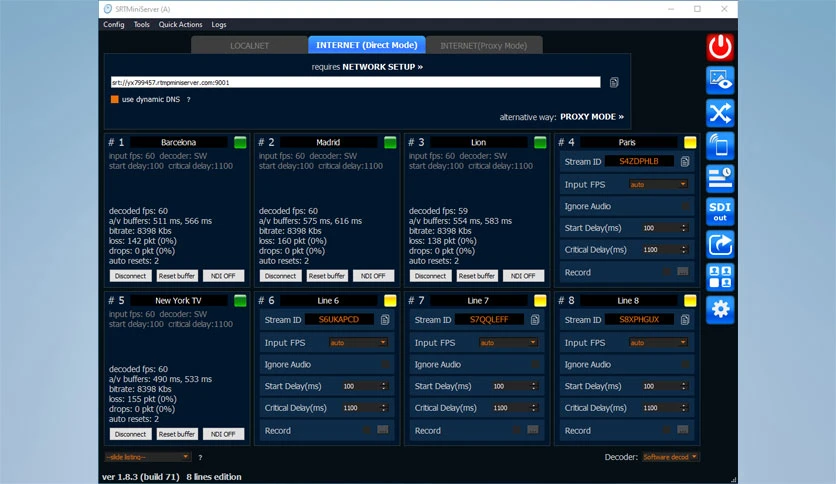Click the Paris yellow status indicator
836x484 pixels.
tap(690, 142)
